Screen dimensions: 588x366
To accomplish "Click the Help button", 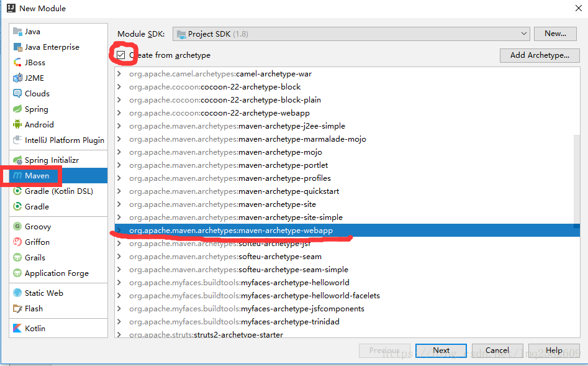I will 554,350.
